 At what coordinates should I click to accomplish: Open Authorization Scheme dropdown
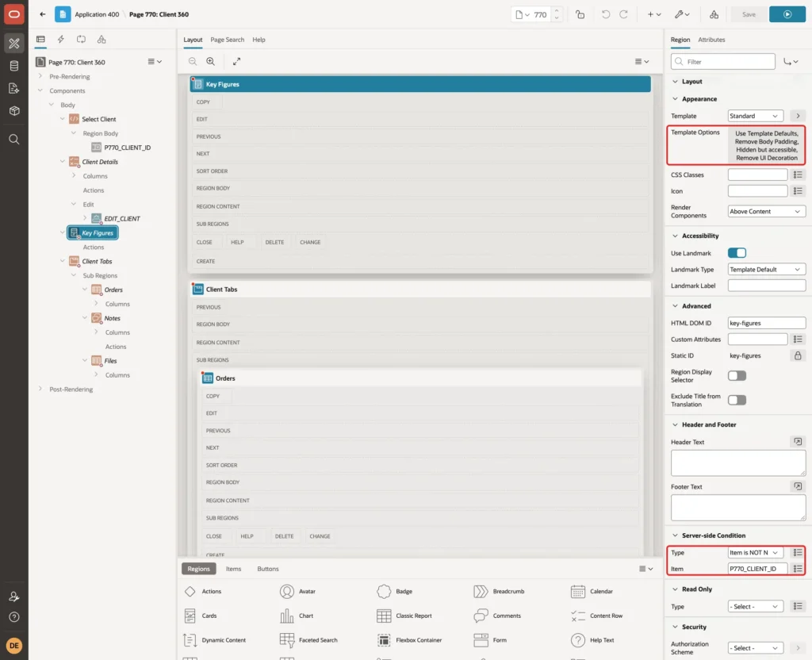(755, 648)
